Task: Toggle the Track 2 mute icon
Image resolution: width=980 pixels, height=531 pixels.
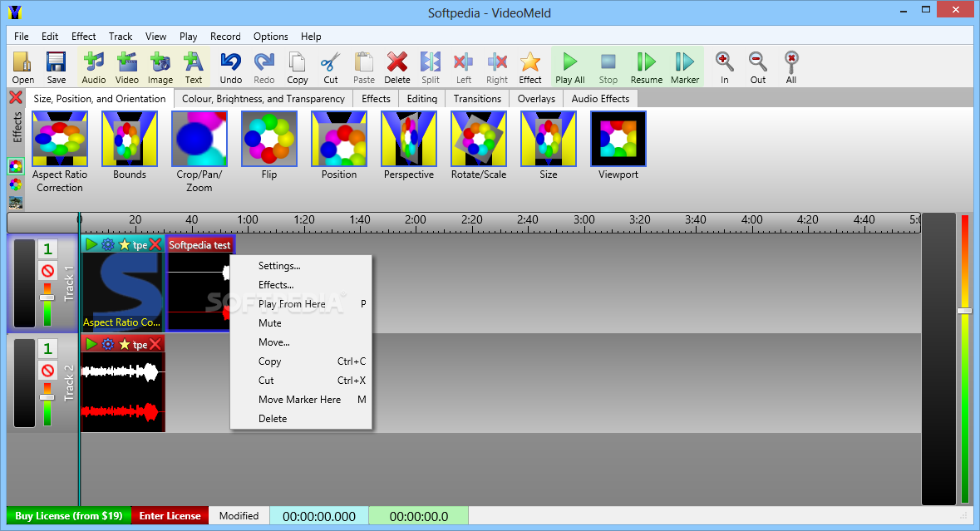Action: coord(47,371)
